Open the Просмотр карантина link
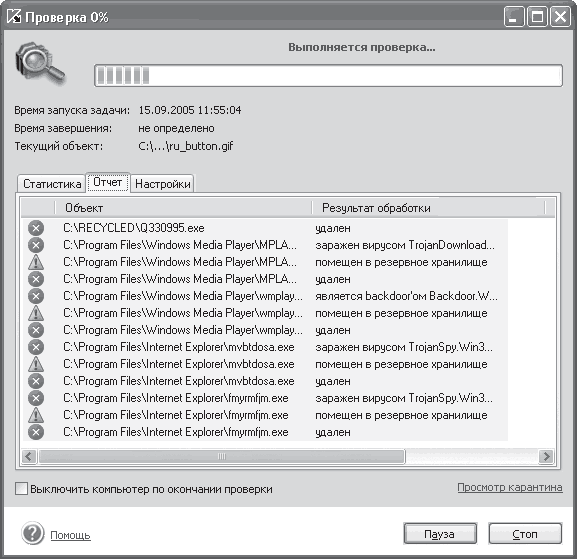This screenshot has height=559, width=577. [x=510, y=487]
